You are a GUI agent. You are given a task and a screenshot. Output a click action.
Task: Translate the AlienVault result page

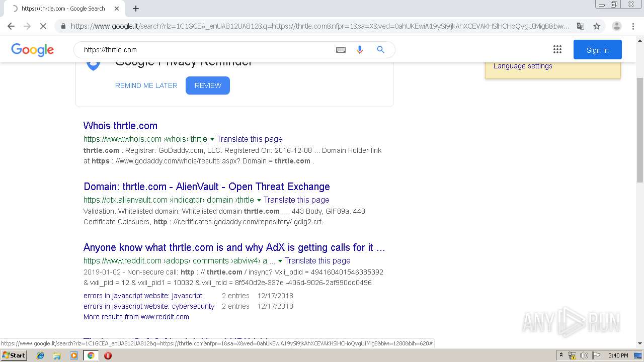coord(296,200)
